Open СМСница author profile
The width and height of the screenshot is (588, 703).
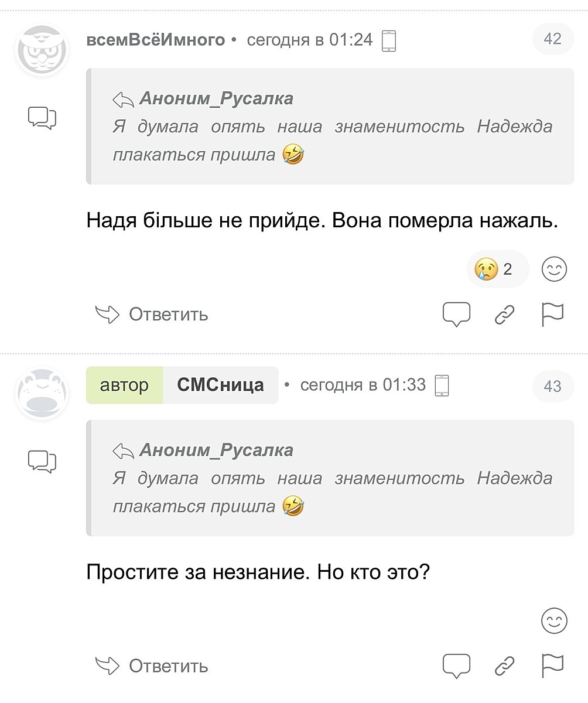pos(220,385)
